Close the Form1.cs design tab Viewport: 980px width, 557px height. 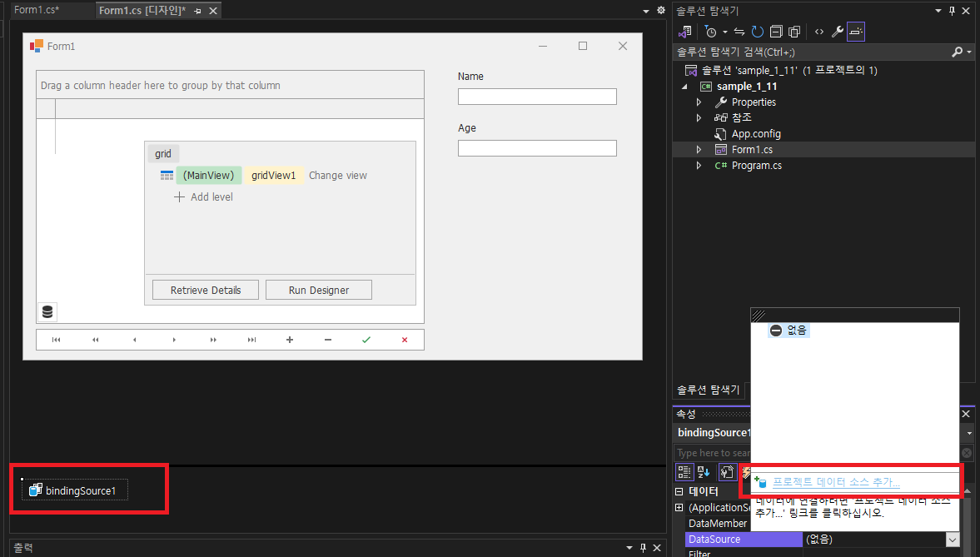pos(213,11)
